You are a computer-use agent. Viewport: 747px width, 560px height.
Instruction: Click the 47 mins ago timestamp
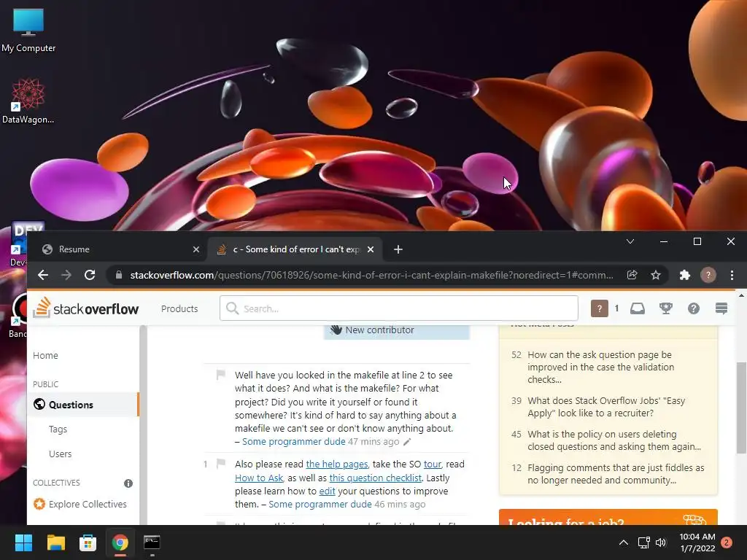coord(373,441)
